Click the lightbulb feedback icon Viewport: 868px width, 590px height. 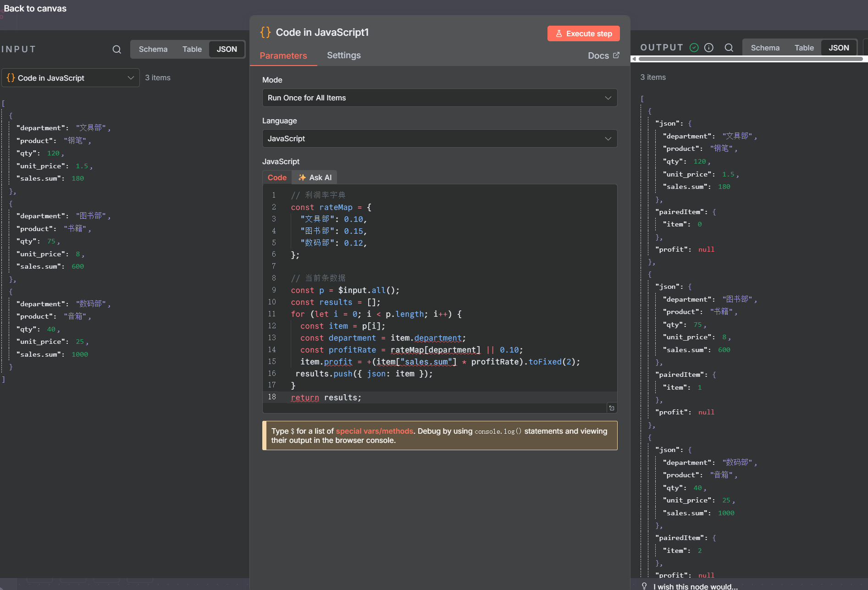tap(644, 586)
